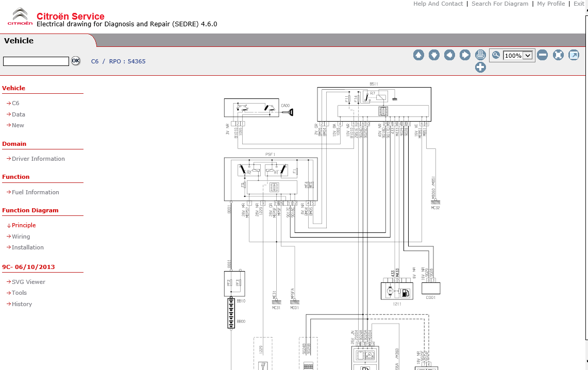Pan the diagram down with the down arrow
588x370 pixels.
(434, 55)
